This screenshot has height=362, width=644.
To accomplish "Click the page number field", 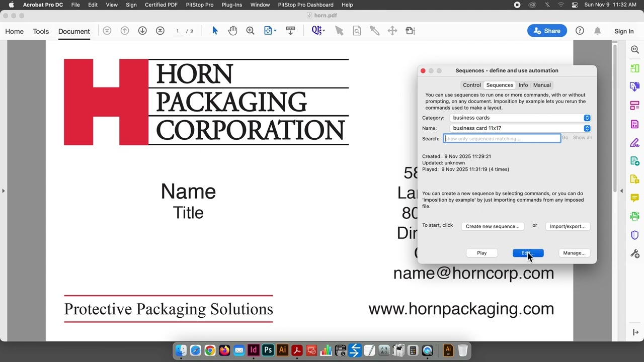I will tap(177, 31).
